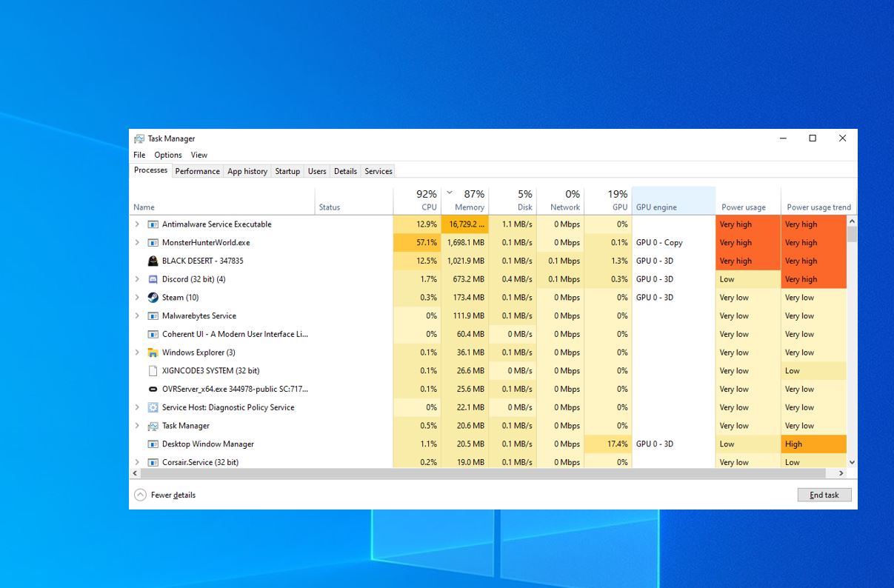This screenshot has width=894, height=588.
Task: Click the Task Manager process icon
Action: [x=153, y=425]
